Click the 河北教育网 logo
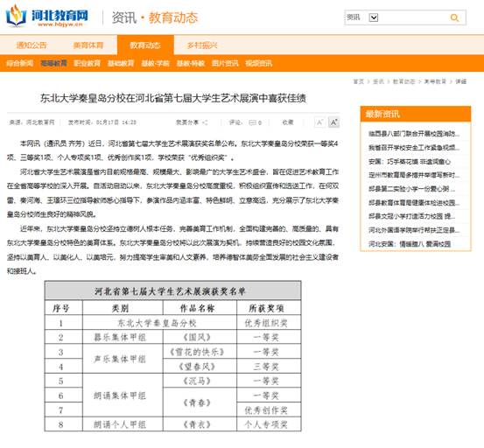Viewport: 484px width, 448px height. [47, 17]
